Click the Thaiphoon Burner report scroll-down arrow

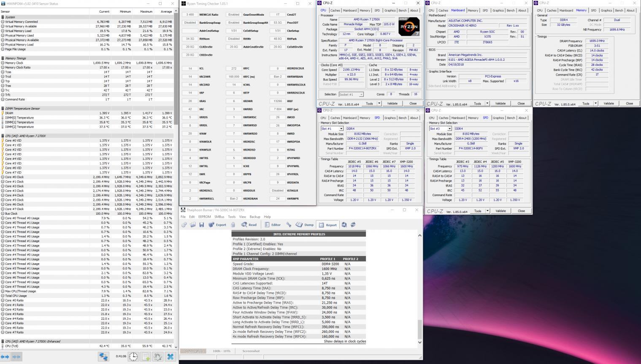[x=419, y=342]
